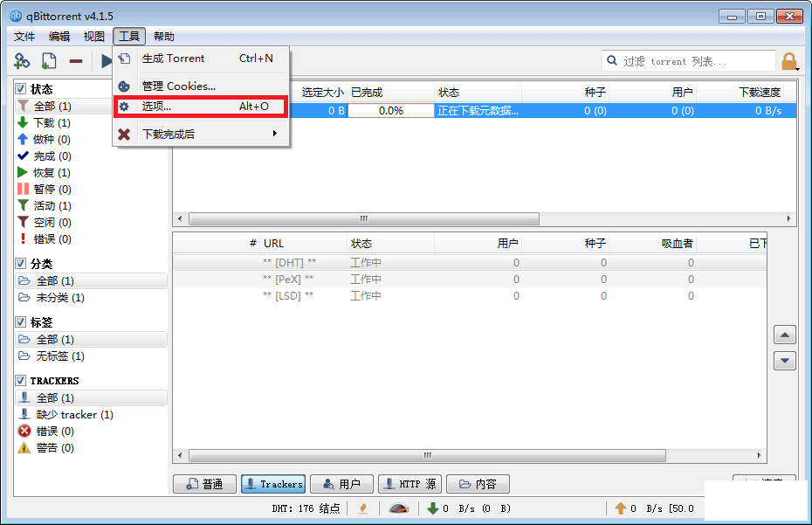The height and width of the screenshot is (525, 812).
Task: Click the 过滤 torrent 列表 search field
Action: pyautogui.click(x=689, y=61)
